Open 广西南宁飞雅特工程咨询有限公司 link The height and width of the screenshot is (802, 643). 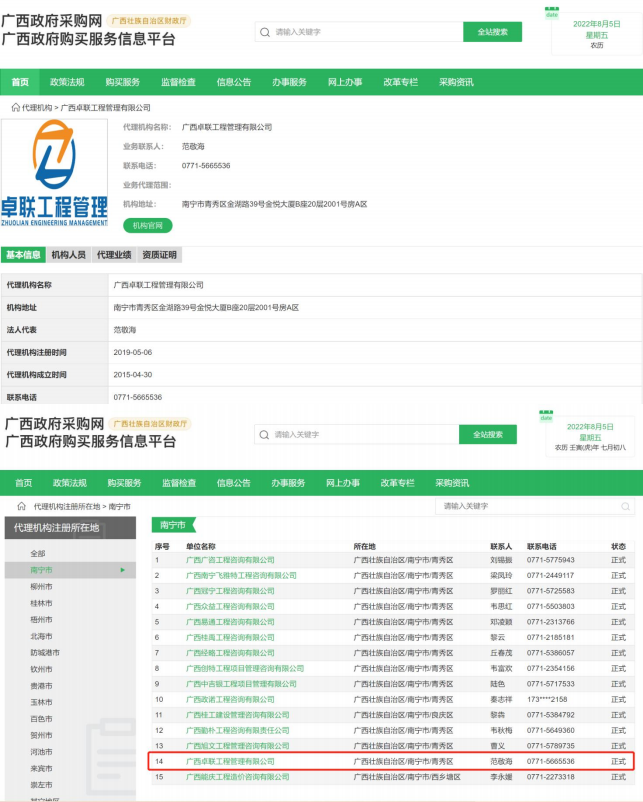[241, 575]
